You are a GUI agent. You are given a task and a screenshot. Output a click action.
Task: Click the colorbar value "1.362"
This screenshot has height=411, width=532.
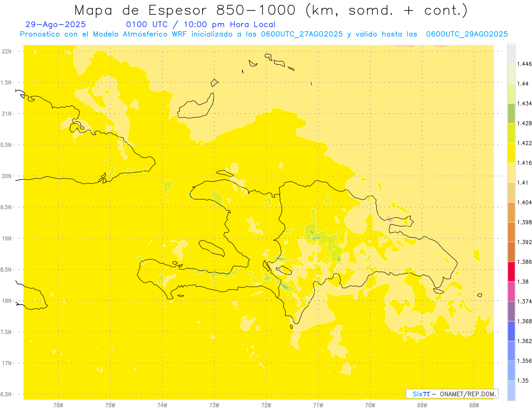(x=525, y=341)
